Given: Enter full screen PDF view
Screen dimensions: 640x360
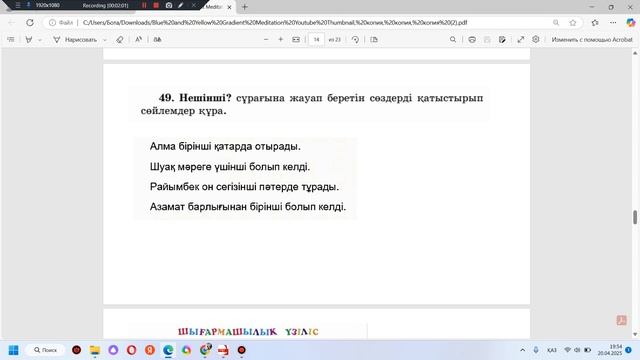Looking at the screenshot, I should (x=520, y=40).
